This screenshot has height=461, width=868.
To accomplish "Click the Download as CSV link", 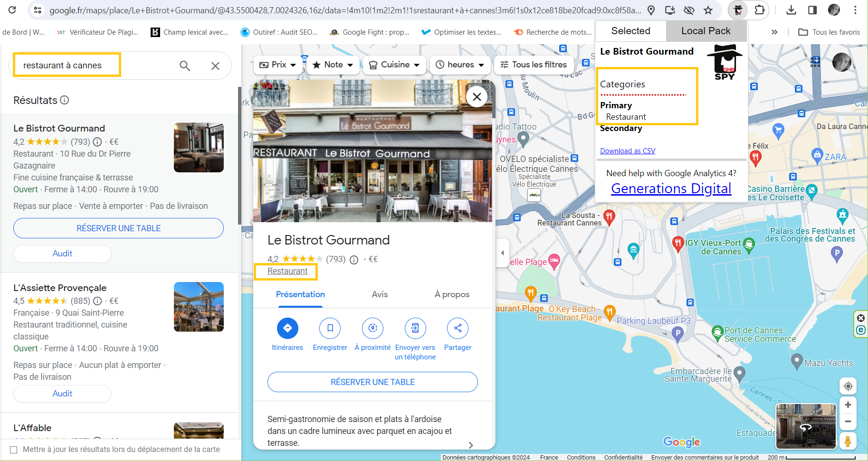I will click(x=628, y=151).
